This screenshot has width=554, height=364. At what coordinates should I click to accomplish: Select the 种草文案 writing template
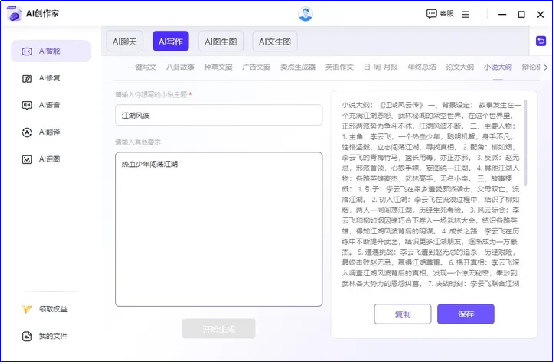point(218,67)
